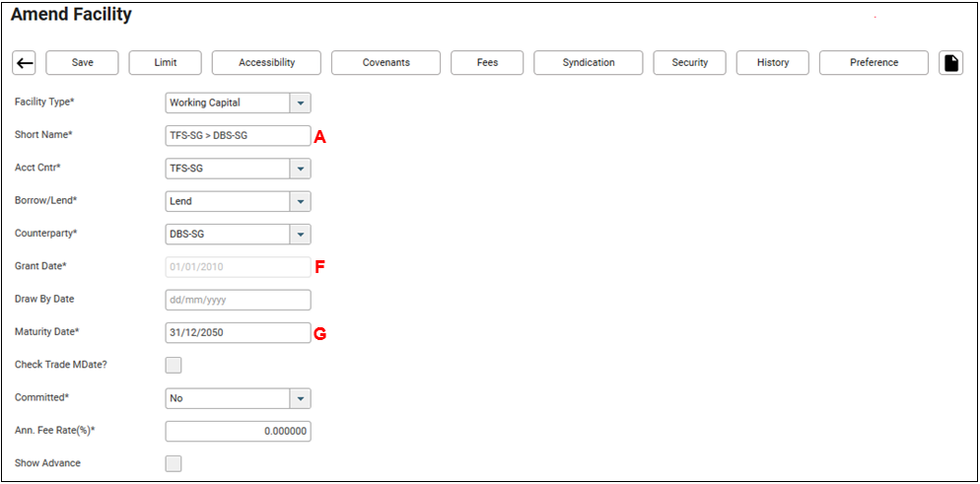Viewport: 980px width, 484px height.
Task: Click the Short Name text field
Action: pyautogui.click(x=238, y=136)
